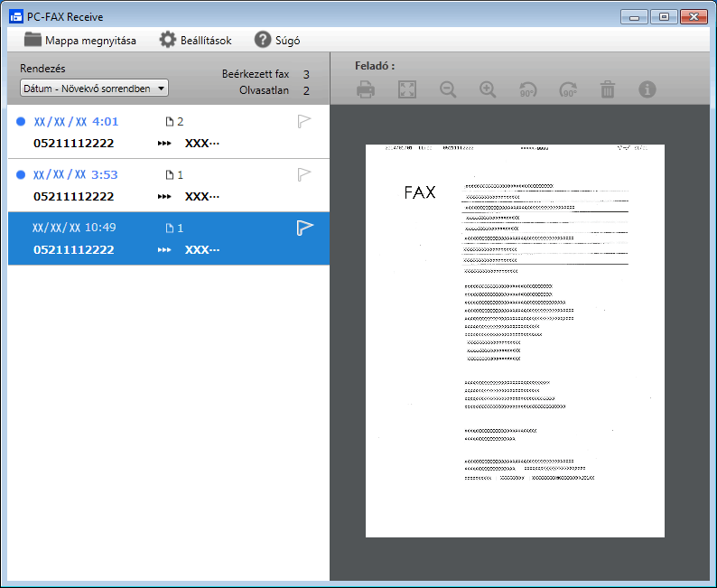
Task: Show fax information icon
Action: (x=647, y=89)
